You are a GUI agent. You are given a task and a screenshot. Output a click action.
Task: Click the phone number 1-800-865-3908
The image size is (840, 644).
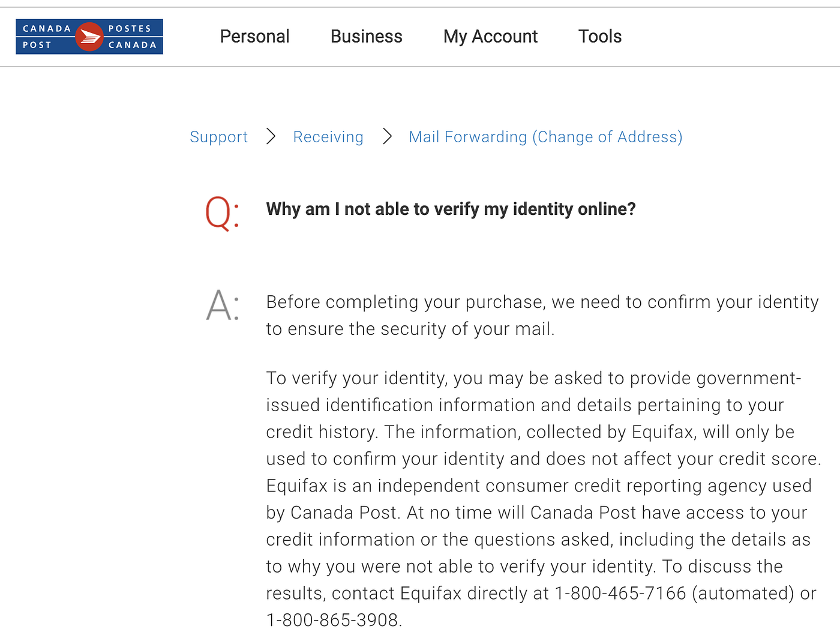[332, 620]
